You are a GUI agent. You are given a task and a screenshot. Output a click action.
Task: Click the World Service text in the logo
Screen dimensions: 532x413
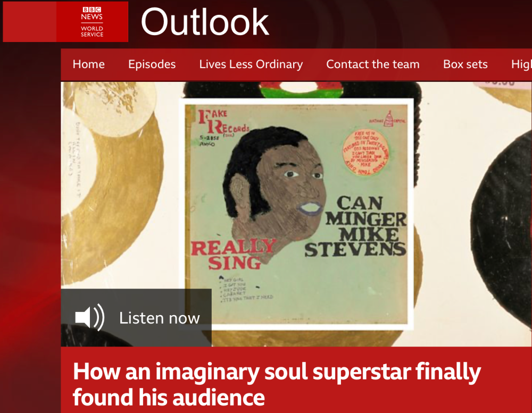92,31
